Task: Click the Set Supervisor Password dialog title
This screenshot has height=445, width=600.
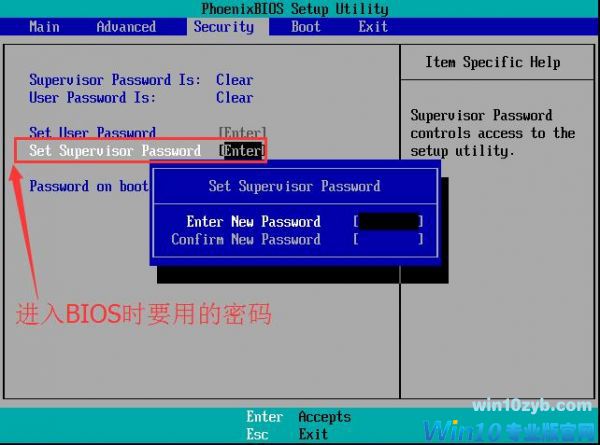Action: (x=294, y=186)
